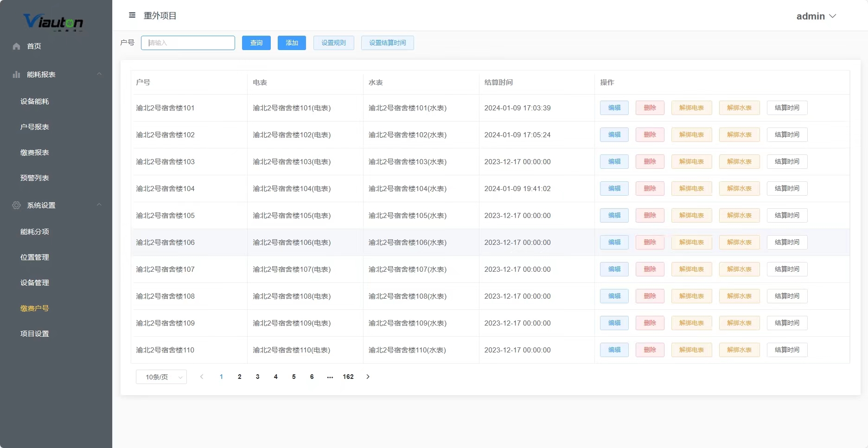The height and width of the screenshot is (448, 868).
Task: Click timestamp 2024-01-09 17:05:24
Action: tap(517, 134)
